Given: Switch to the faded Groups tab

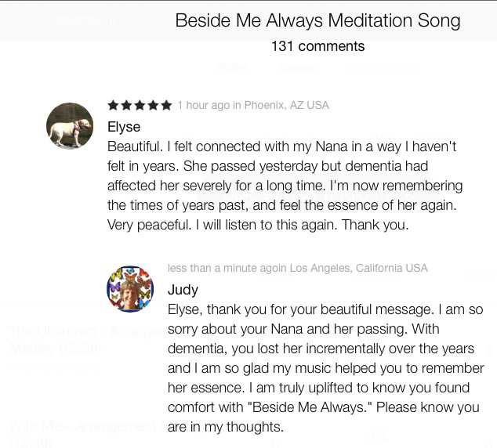Looking at the screenshot, I should pyautogui.click(x=297, y=68).
